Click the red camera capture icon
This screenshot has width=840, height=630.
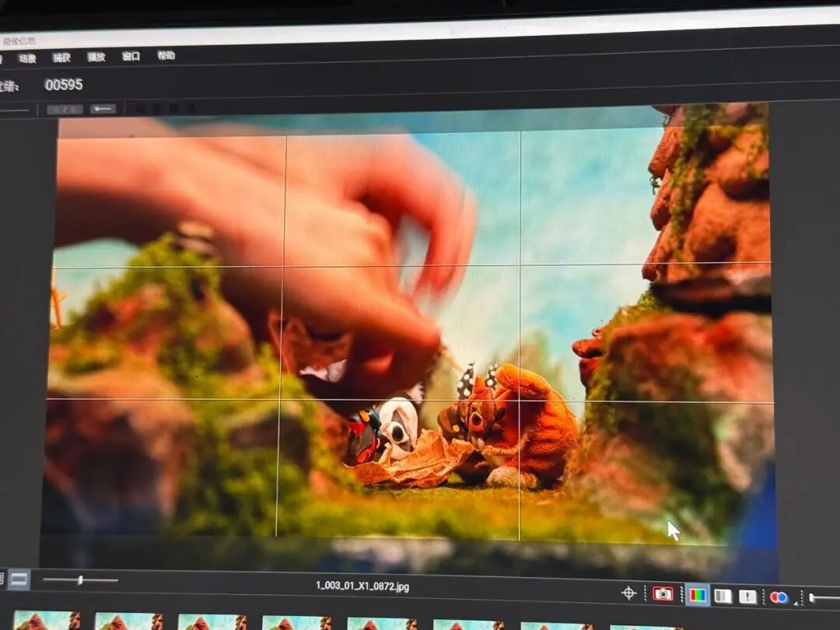click(663, 594)
